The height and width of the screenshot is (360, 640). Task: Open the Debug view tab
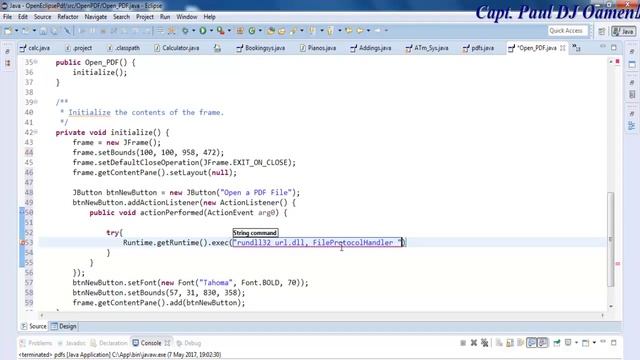[189, 343]
